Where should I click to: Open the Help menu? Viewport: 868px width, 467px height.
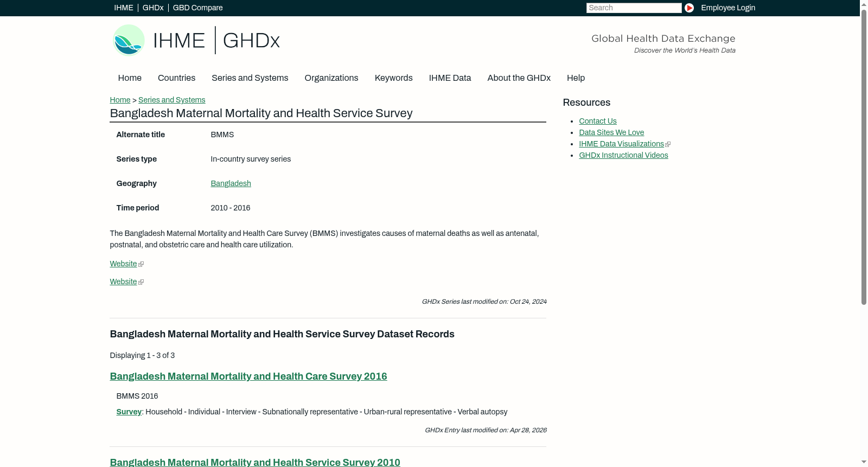(576, 78)
